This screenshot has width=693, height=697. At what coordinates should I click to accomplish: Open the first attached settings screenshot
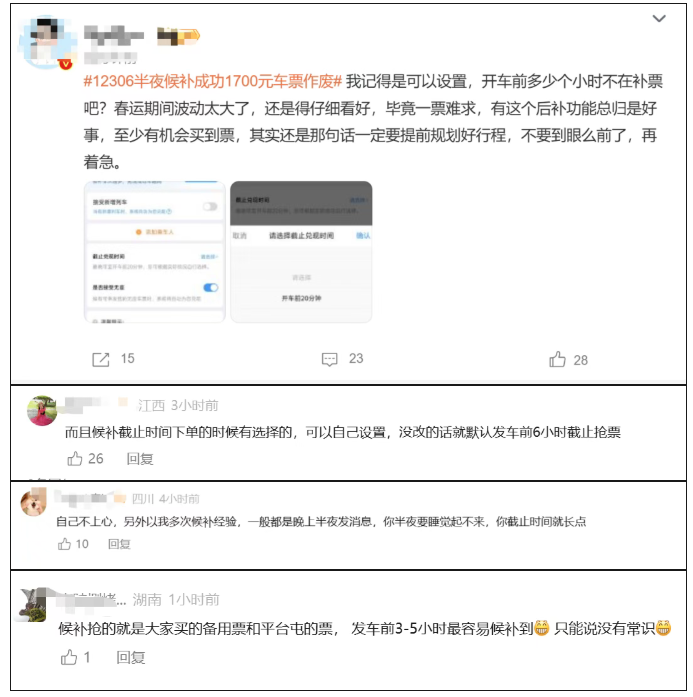pos(155,252)
